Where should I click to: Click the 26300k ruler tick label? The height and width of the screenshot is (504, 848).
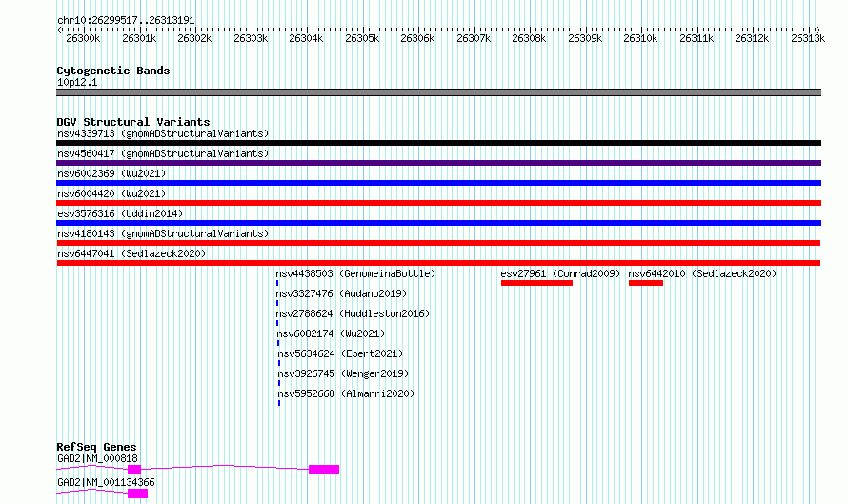click(83, 38)
